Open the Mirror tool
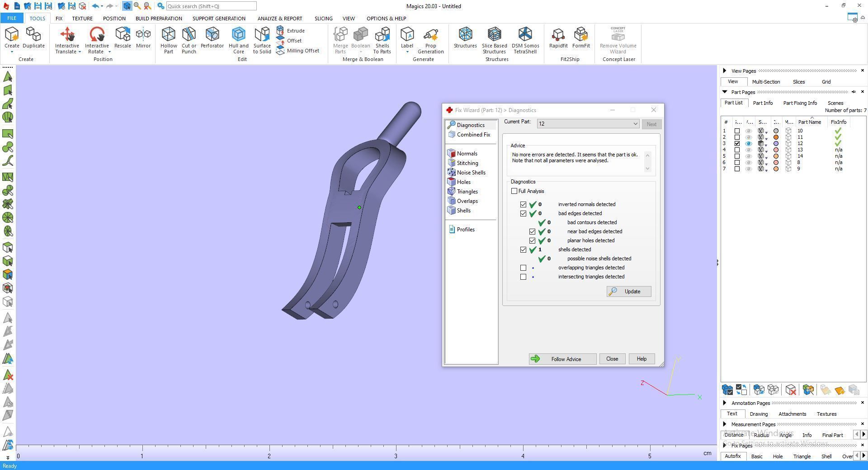This screenshot has height=470, width=868. point(143,38)
